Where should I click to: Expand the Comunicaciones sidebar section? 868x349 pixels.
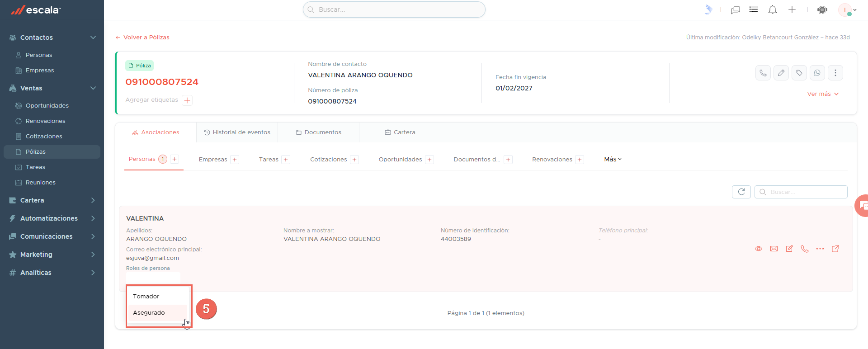click(93, 236)
